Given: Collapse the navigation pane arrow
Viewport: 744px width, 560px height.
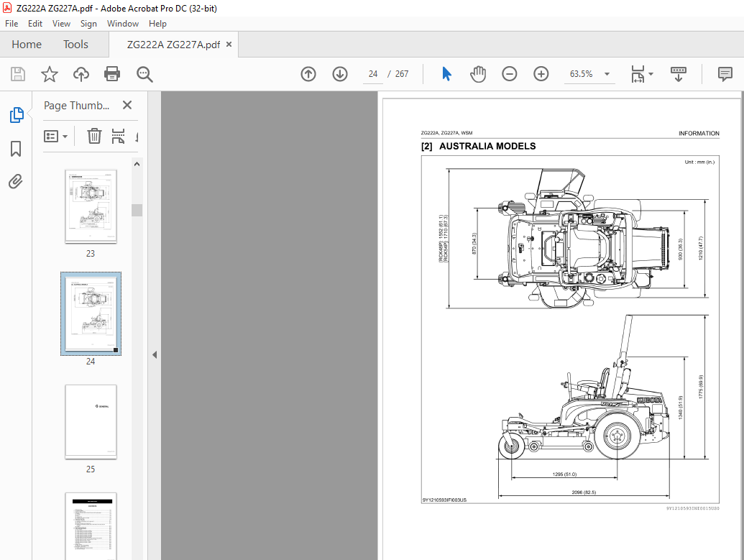Looking at the screenshot, I should click(x=155, y=354).
